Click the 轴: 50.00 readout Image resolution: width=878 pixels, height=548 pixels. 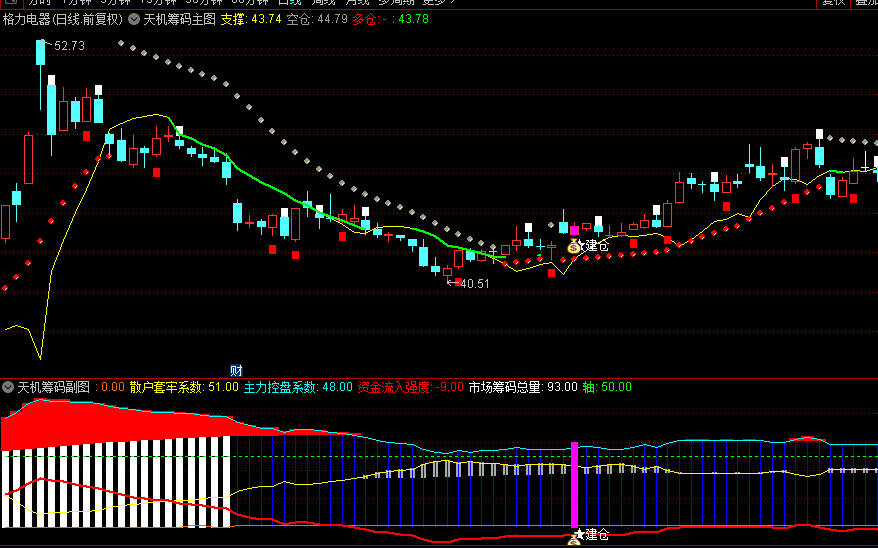607,387
